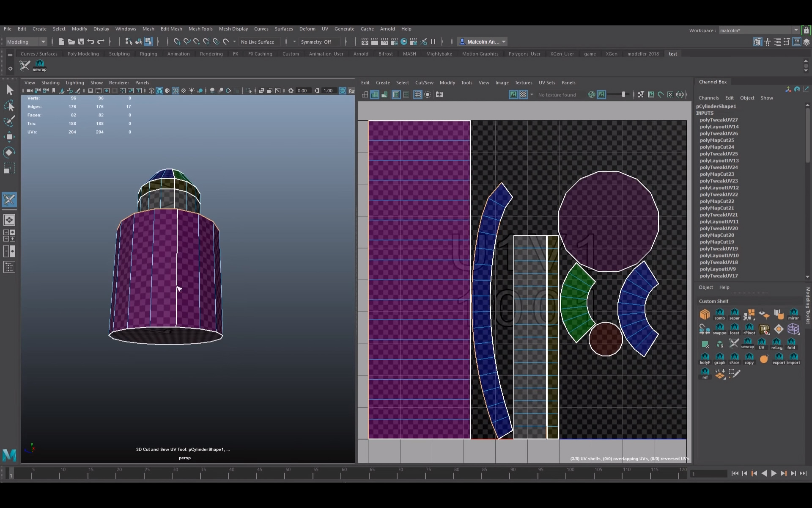This screenshot has height=508, width=812.
Task: Open the Cut/Sew menu in UV Editor
Action: [424, 83]
